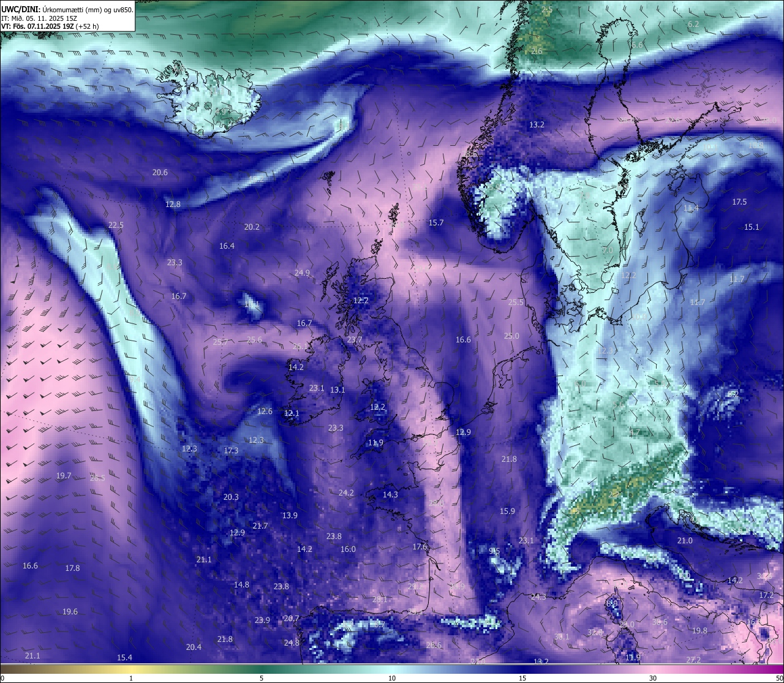The height and width of the screenshot is (683, 784).
Task: Click the map value "15.7"
Action: point(436,222)
